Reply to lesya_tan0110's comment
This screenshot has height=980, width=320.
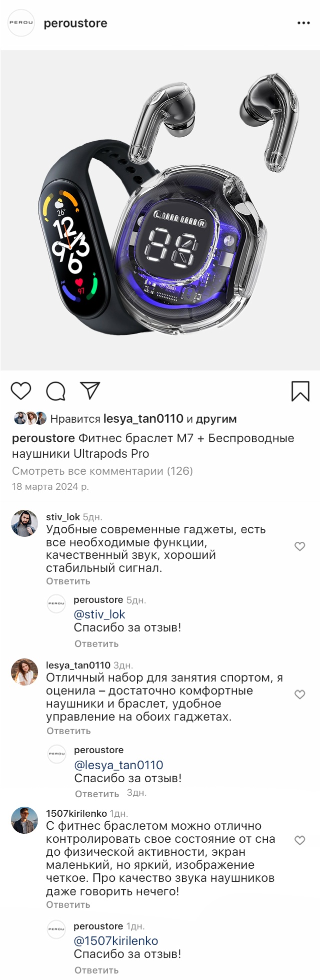[68, 731]
